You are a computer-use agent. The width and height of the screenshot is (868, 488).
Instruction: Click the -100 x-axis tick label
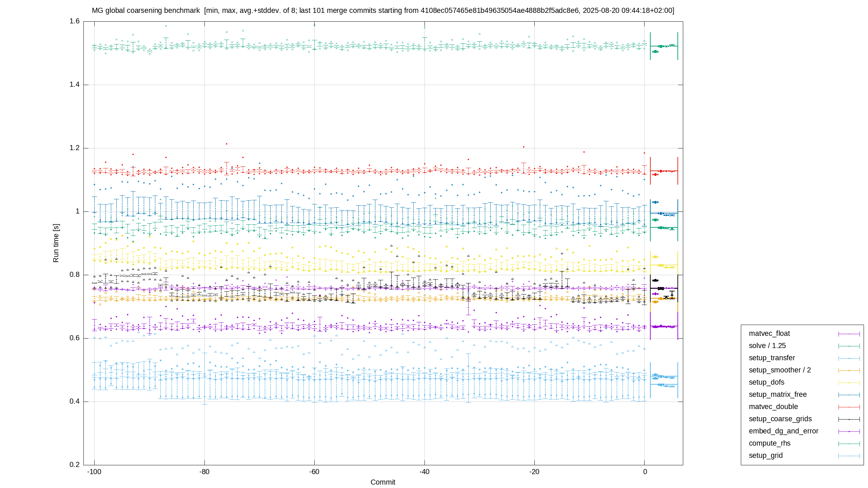[94, 472]
